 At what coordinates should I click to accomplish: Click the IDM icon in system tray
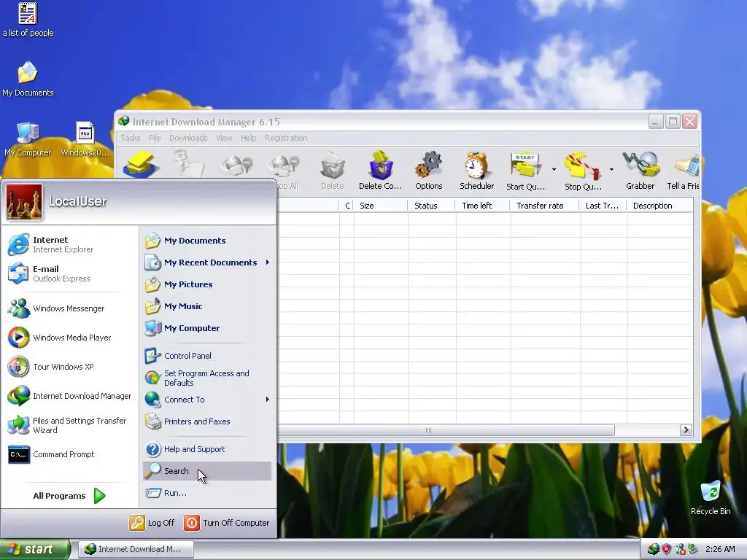654,549
